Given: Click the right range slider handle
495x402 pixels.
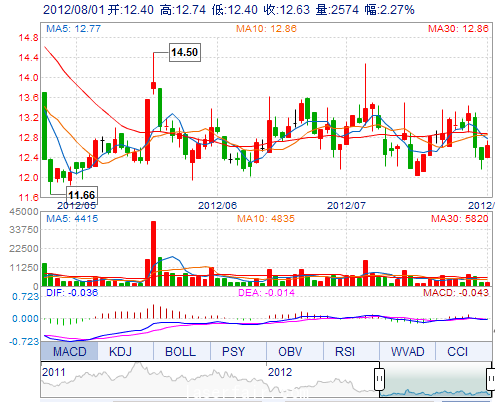Looking at the screenshot, I should click(x=491, y=379).
